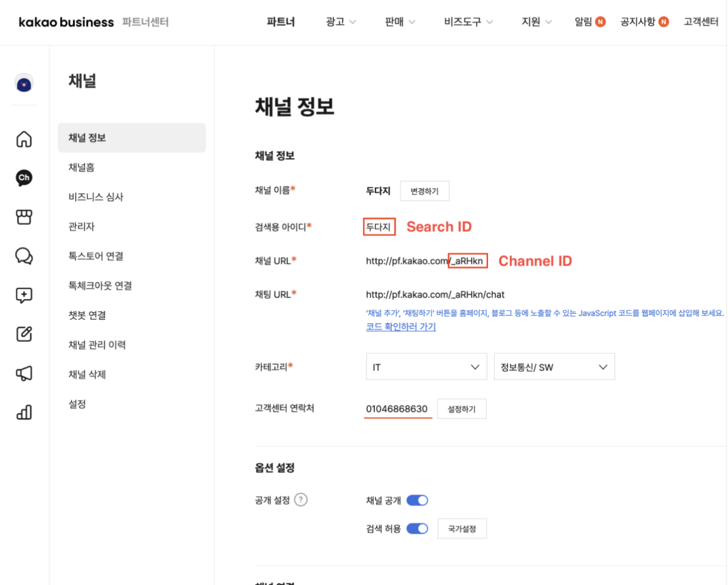Click the phone number 01046868630

click(x=396, y=409)
